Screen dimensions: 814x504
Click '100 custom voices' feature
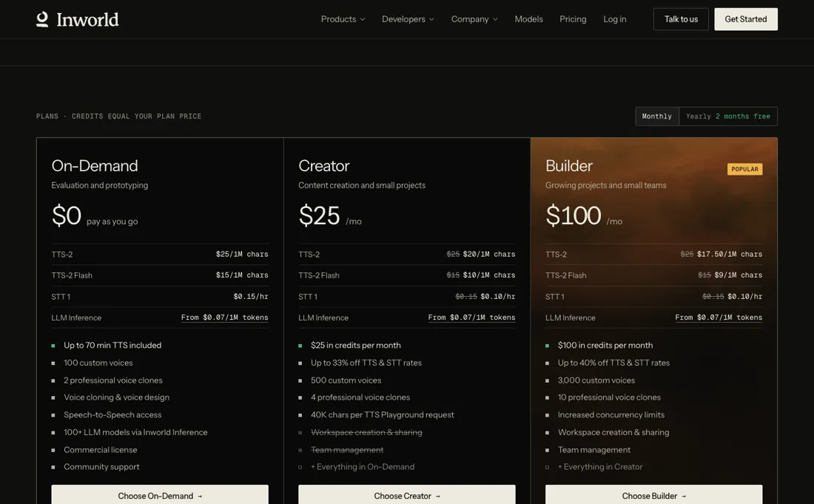98,363
